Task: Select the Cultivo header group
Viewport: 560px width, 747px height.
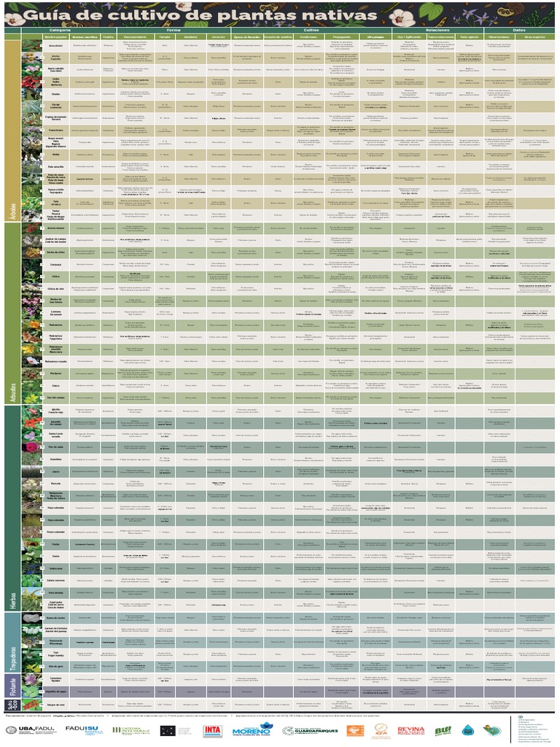Action: 311,30
